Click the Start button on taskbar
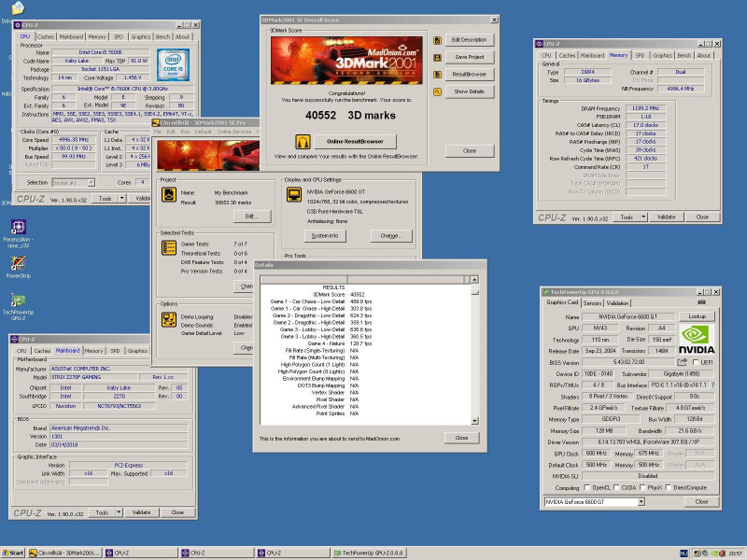 point(13,553)
